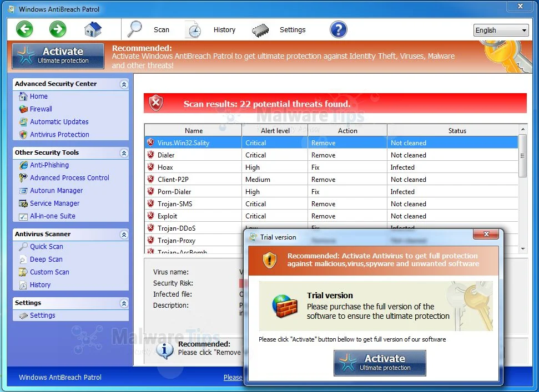
Task: Click the threat icon beside Dialer row
Action: pos(150,155)
